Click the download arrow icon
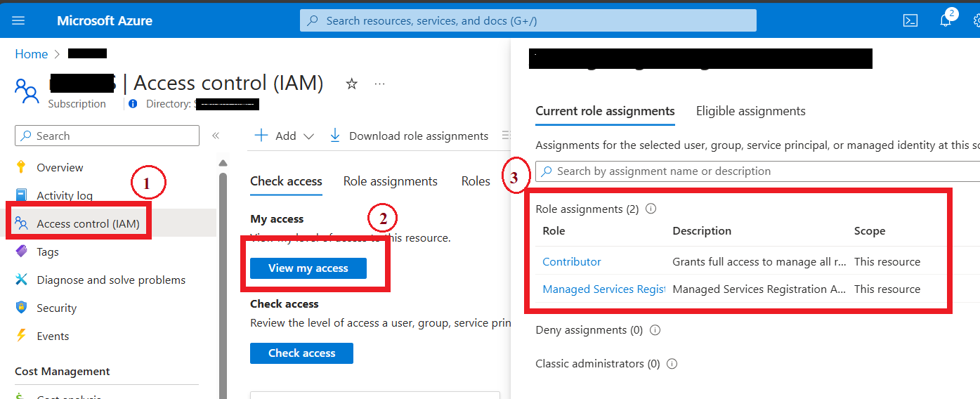This screenshot has width=980, height=399. pos(335,136)
